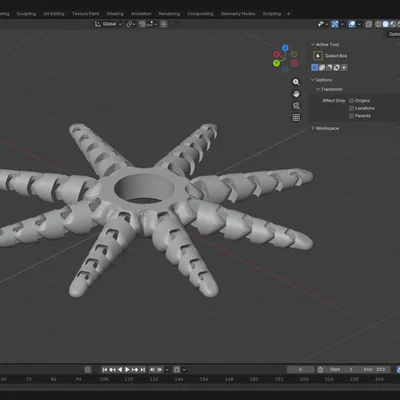Open the transform pivot point dropdown
This screenshot has width=400, height=400.
130,24
